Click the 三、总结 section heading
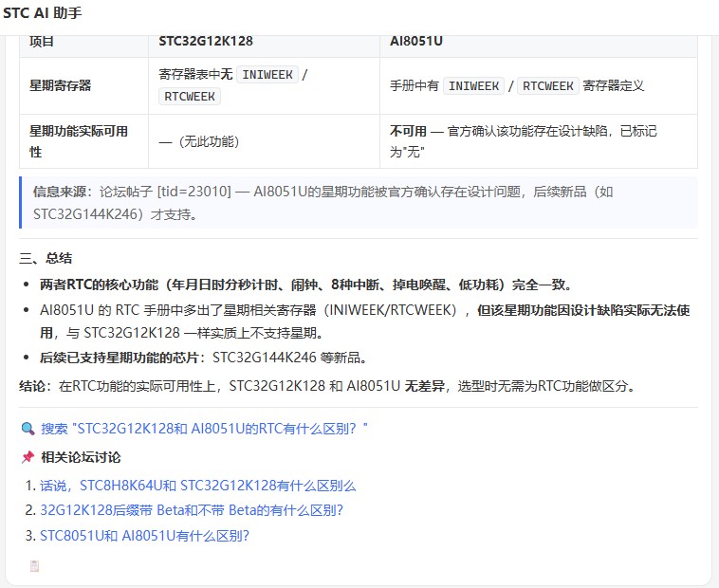Image resolution: width=719 pixels, height=588 pixels. click(x=46, y=258)
